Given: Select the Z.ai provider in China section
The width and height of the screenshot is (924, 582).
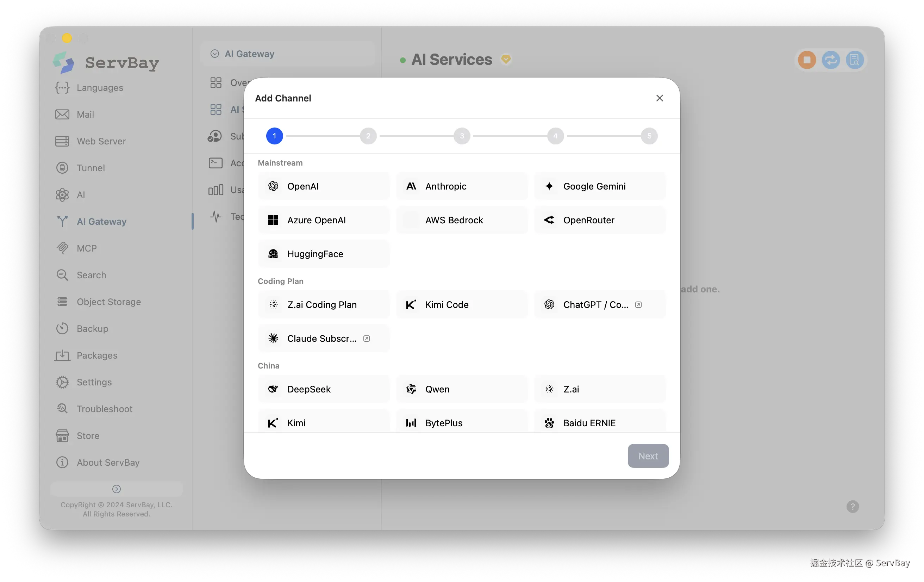Looking at the screenshot, I should coord(600,389).
